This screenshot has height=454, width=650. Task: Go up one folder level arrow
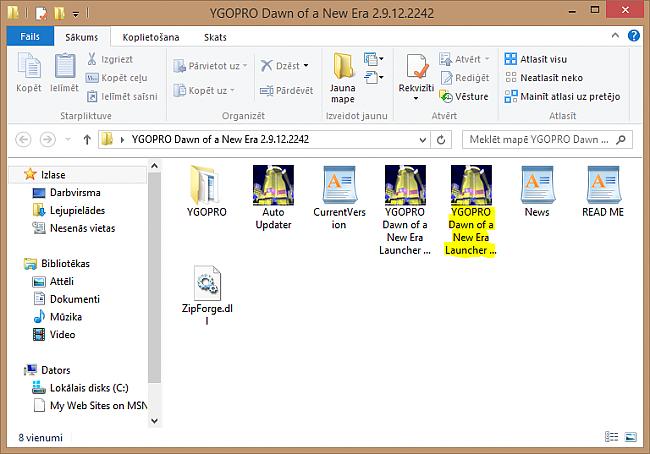87,139
